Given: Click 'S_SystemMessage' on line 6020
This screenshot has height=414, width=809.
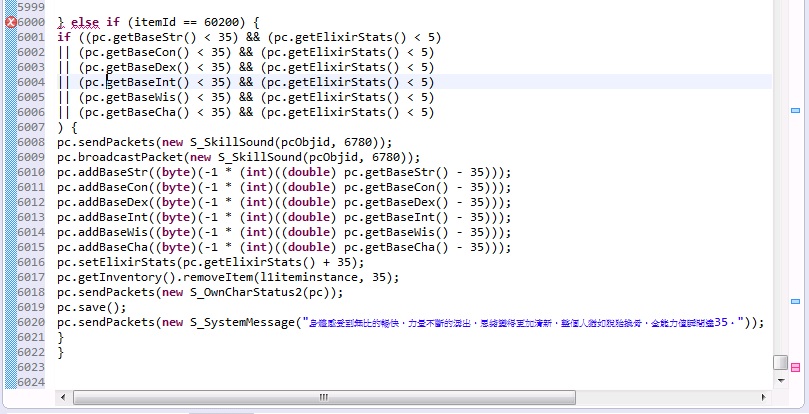Looking at the screenshot, I should pos(242,322).
